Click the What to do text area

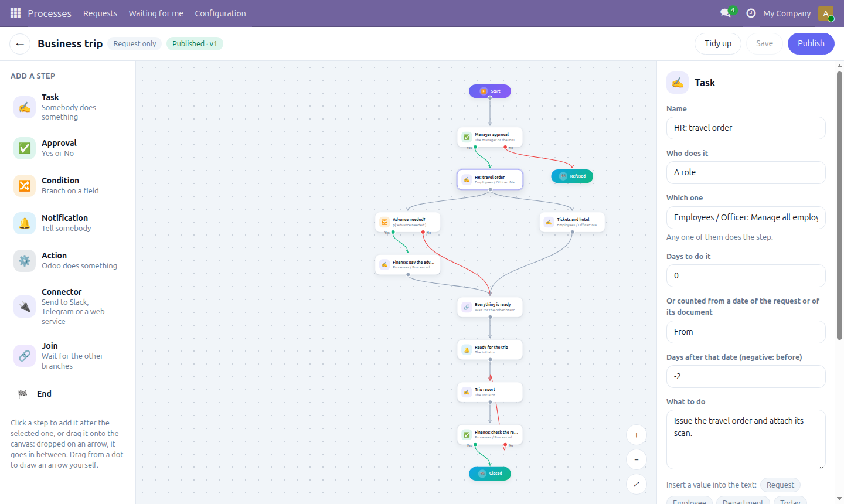click(746, 440)
